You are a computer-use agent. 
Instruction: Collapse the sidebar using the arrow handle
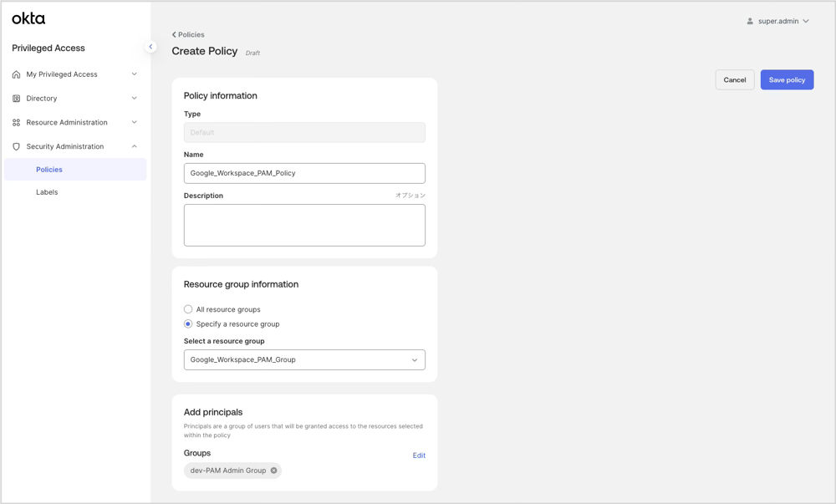(150, 47)
